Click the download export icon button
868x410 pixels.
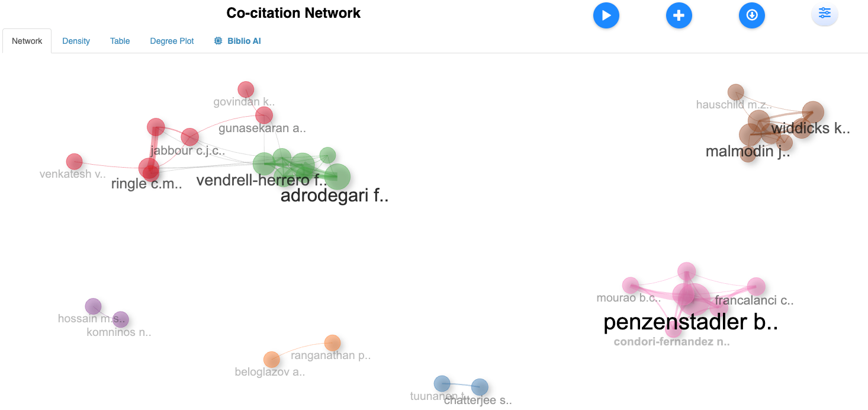(x=751, y=15)
